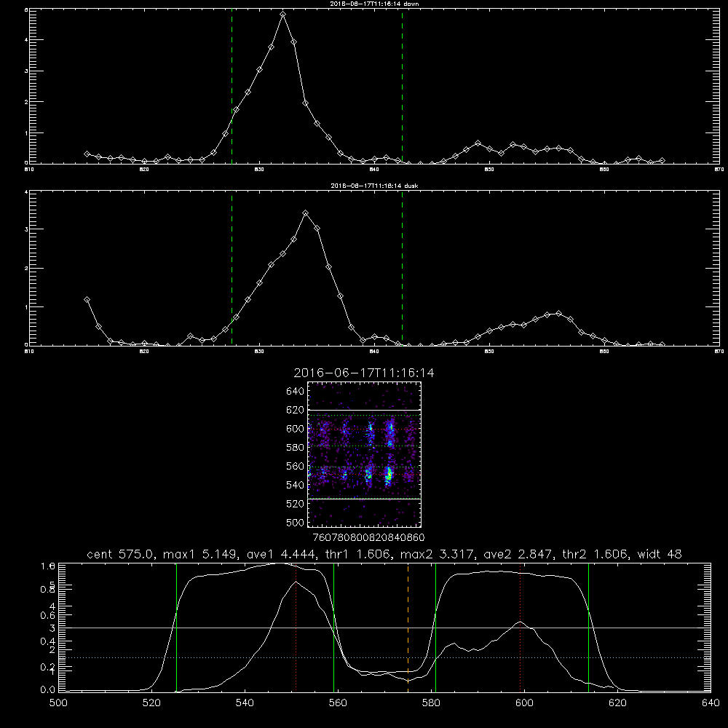Image resolution: width=728 pixels, height=728 pixels.
Task: Click the upper solid white line in color image
Action: coord(364,410)
